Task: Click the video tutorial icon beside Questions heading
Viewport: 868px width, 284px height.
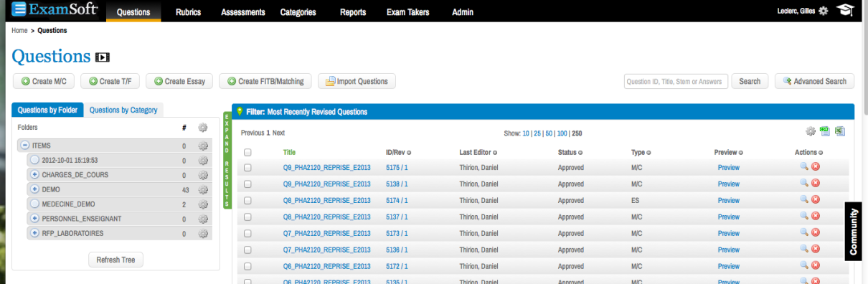Action: click(x=103, y=57)
